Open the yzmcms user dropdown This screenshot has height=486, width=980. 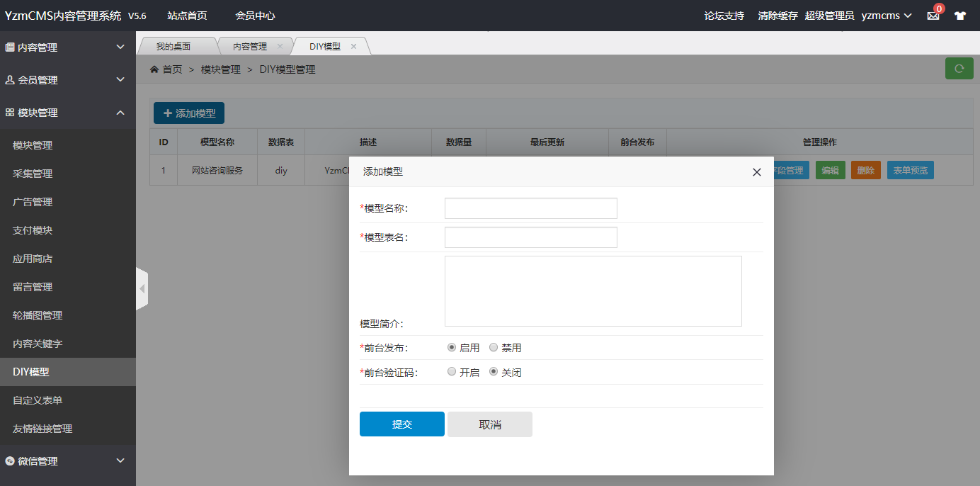(885, 16)
